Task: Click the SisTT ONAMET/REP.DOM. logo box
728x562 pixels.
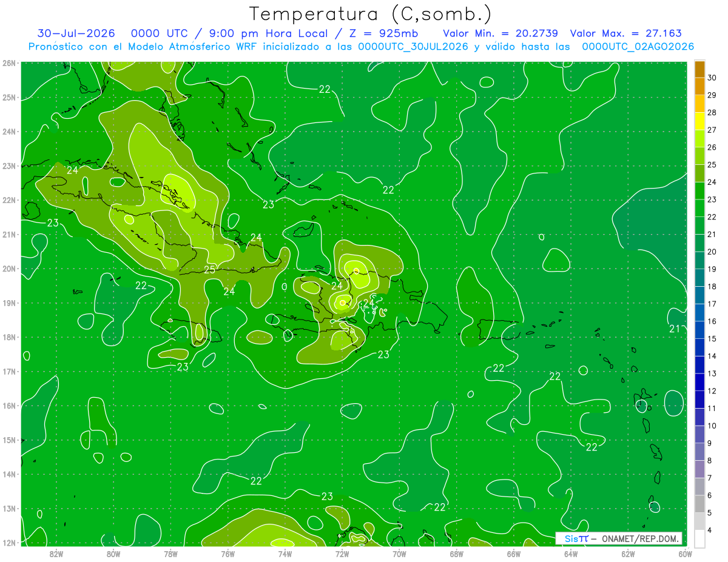Action: (x=619, y=538)
